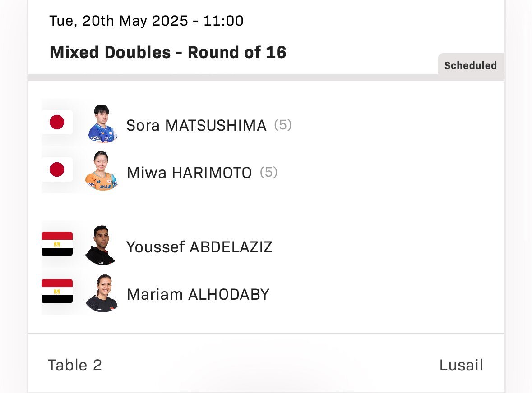This screenshot has width=532, height=393.
Task: Click the Scheduled status badge
Action: [x=471, y=65]
